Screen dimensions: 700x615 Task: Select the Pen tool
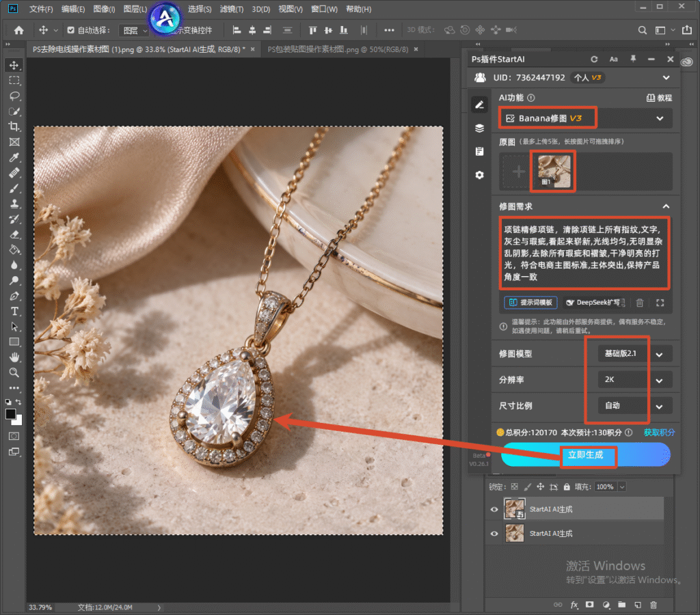[x=14, y=296]
